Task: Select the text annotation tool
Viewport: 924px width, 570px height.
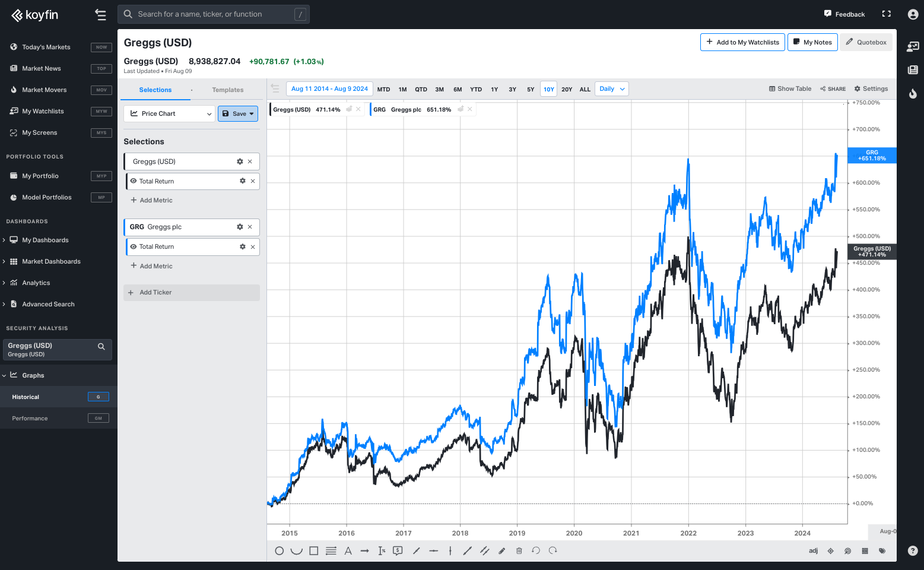Action: (348, 551)
